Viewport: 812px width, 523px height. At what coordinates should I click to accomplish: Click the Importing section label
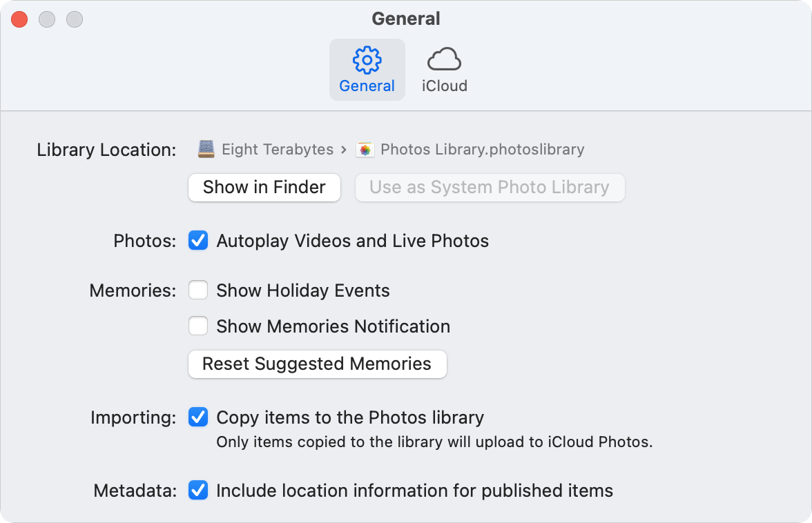pyautogui.click(x=133, y=417)
